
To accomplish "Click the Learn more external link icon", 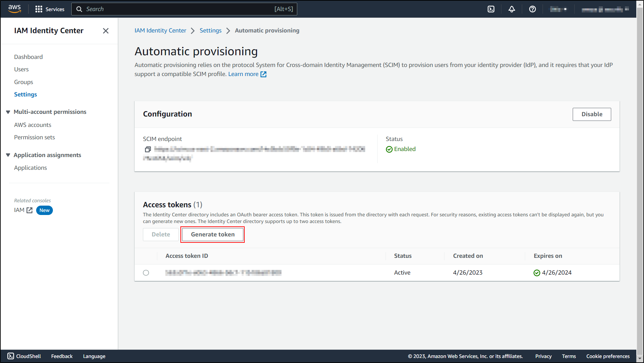I will (x=264, y=74).
